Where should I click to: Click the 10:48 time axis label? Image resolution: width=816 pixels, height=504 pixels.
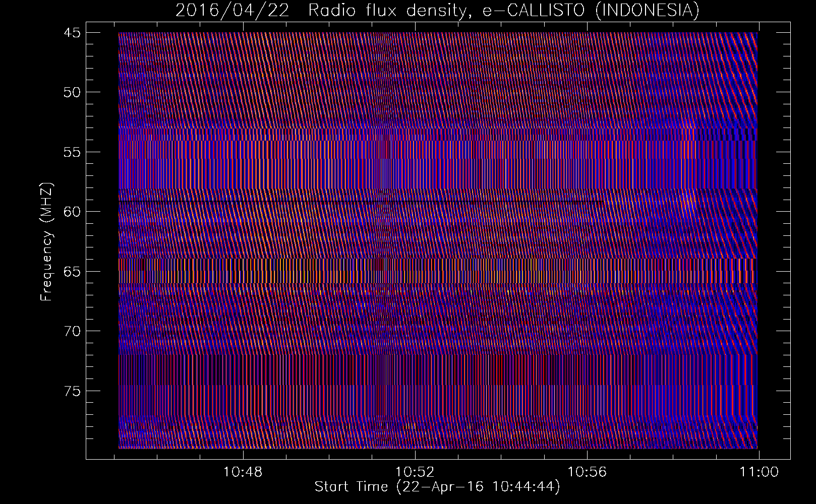click(244, 472)
